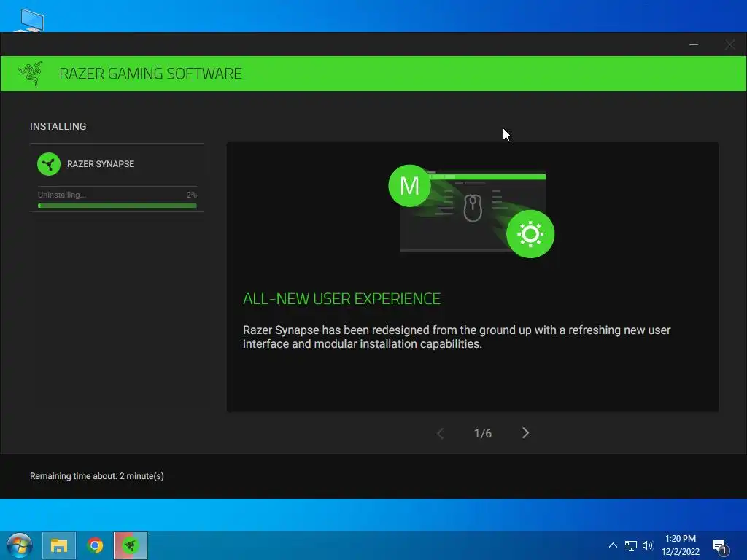This screenshot has height=560, width=747.
Task: Click the computer desktop icon
Action: pos(29,20)
